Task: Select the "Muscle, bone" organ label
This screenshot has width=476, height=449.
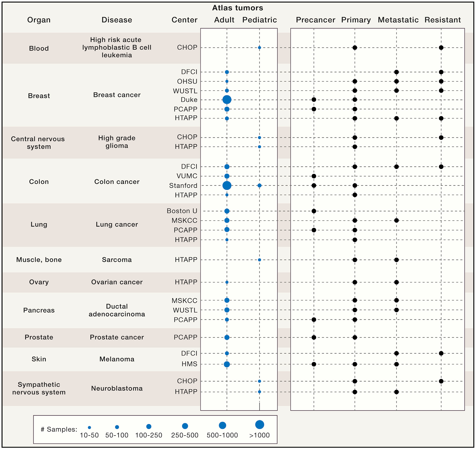Action: (39, 260)
